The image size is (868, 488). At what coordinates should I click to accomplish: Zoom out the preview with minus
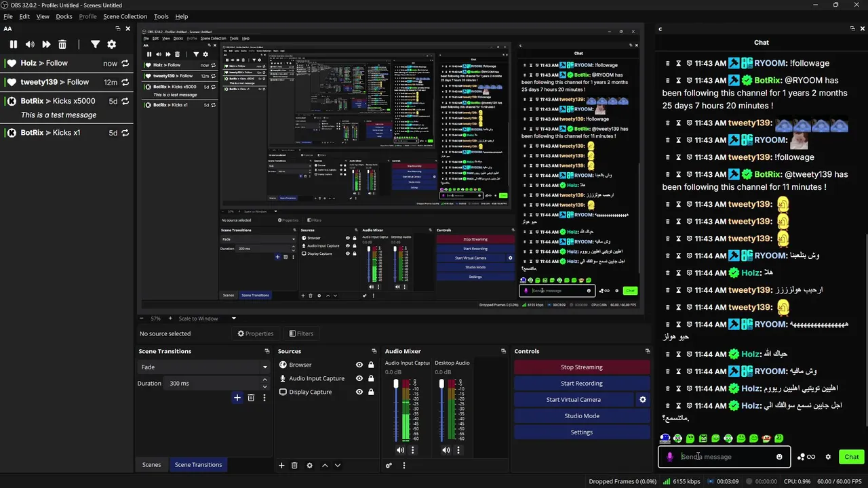[141, 319]
